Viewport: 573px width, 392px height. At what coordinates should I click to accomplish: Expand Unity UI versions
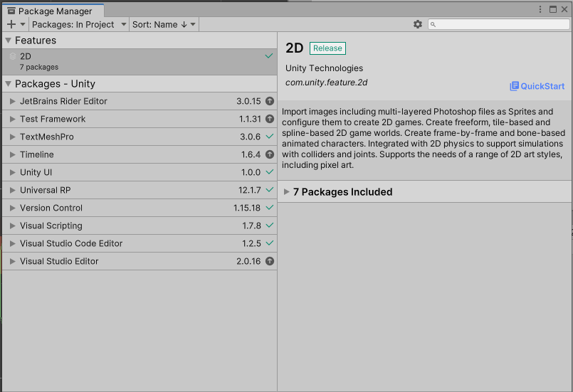point(12,172)
